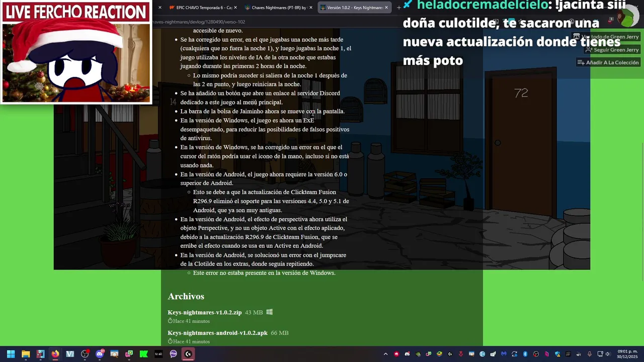644x362 pixels.
Task: Click the red round tray icon
Action: coord(396,354)
